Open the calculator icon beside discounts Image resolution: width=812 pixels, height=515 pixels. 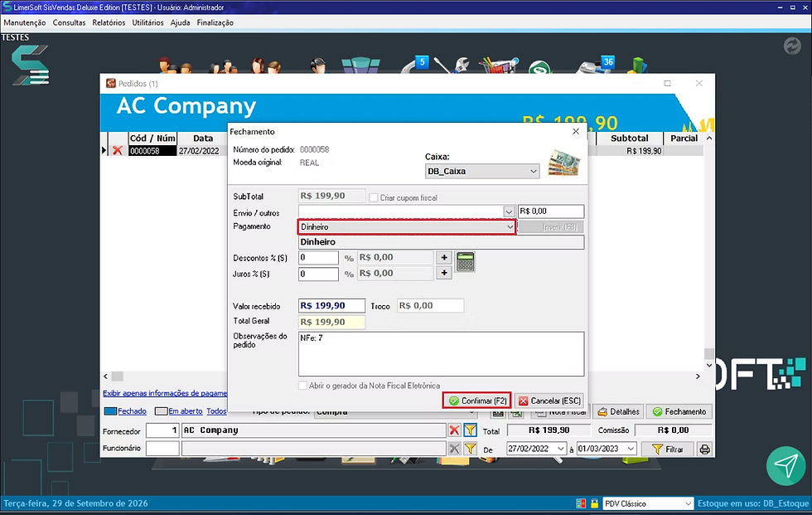pos(465,261)
